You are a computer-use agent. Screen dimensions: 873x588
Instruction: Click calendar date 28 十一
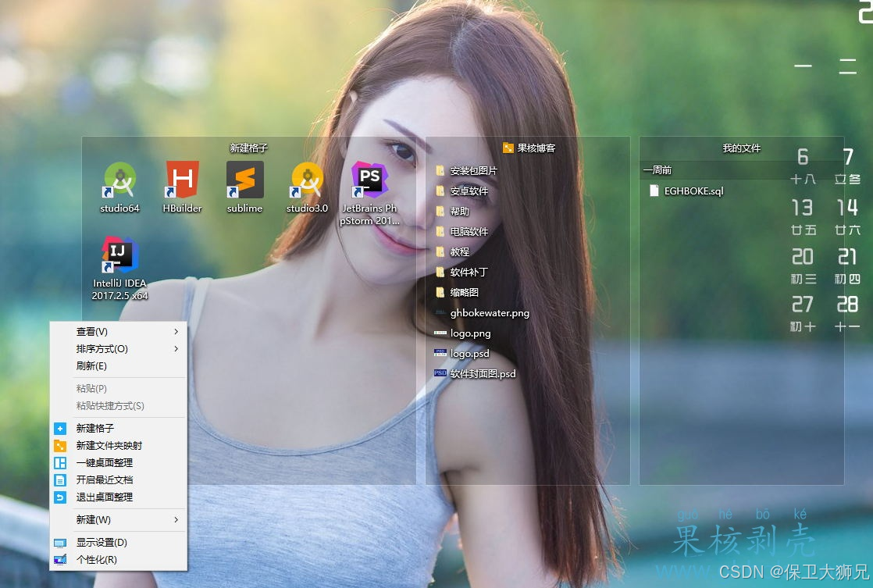click(x=847, y=313)
